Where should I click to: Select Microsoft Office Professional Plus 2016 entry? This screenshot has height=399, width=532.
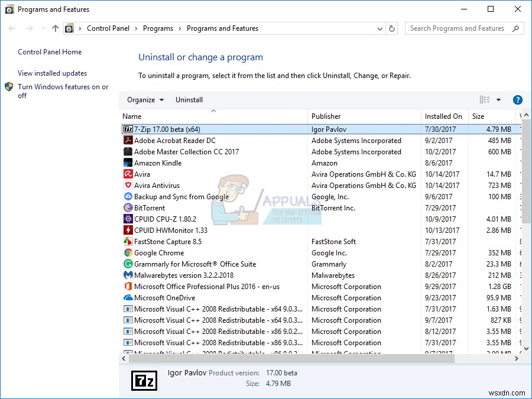pos(207,286)
